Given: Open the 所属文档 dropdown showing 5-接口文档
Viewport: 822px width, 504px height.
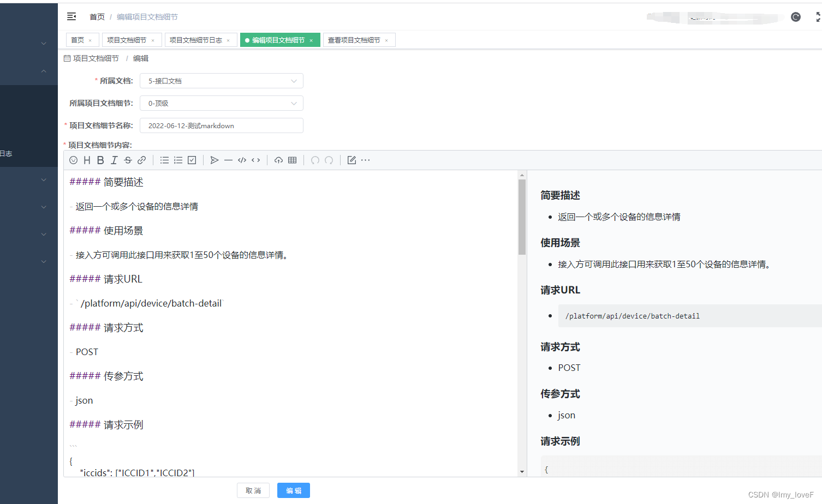Looking at the screenshot, I should tap(221, 80).
